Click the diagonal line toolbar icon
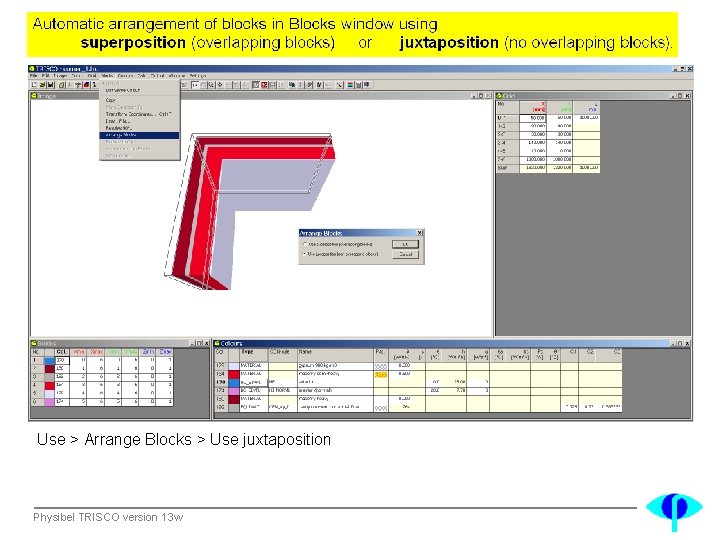 [340, 85]
